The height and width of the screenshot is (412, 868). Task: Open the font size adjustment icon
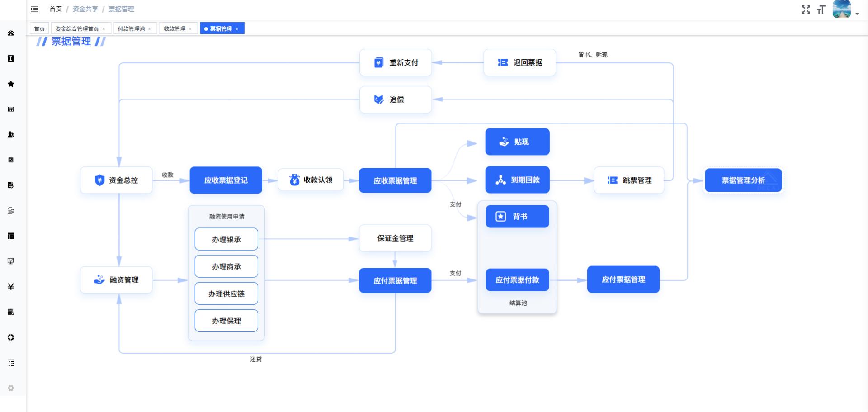[821, 9]
